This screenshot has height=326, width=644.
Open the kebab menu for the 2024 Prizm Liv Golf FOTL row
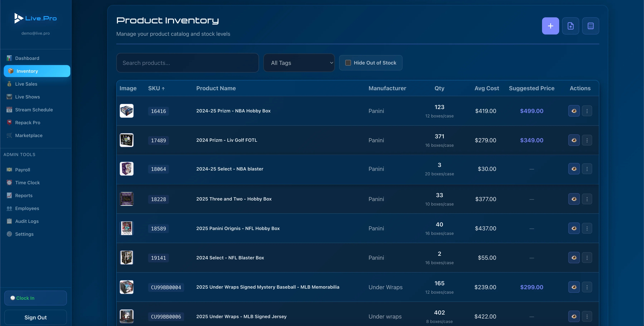tap(587, 140)
